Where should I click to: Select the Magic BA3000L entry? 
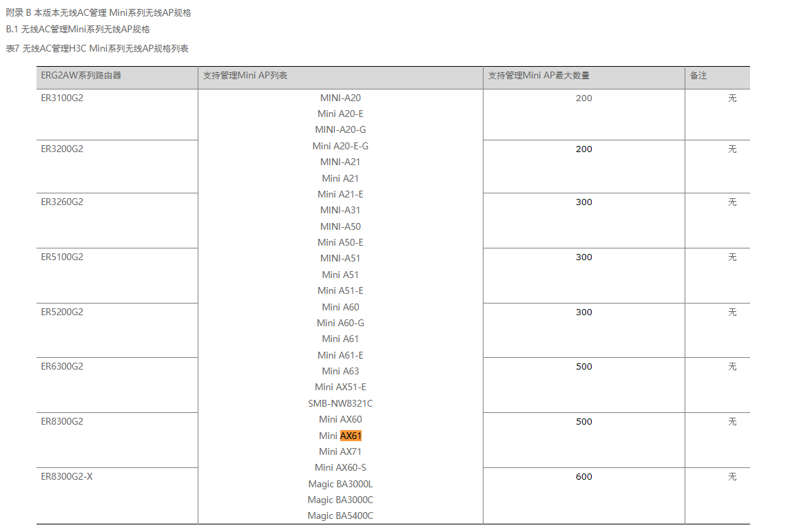click(340, 484)
